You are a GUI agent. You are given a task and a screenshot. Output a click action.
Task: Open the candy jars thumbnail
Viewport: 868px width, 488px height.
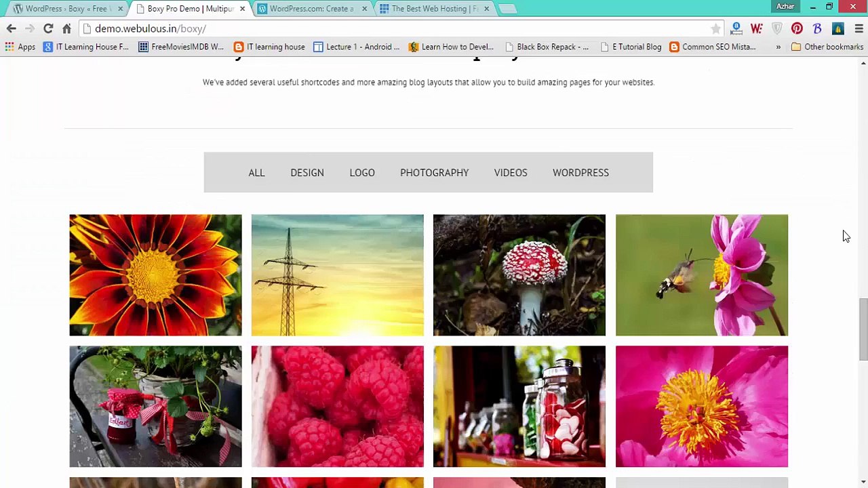tap(519, 407)
